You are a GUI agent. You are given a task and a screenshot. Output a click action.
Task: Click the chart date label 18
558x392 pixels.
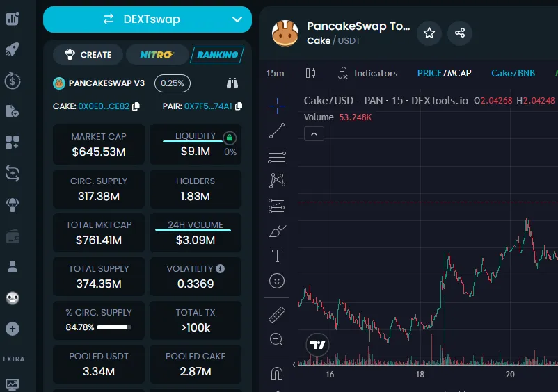(420, 375)
